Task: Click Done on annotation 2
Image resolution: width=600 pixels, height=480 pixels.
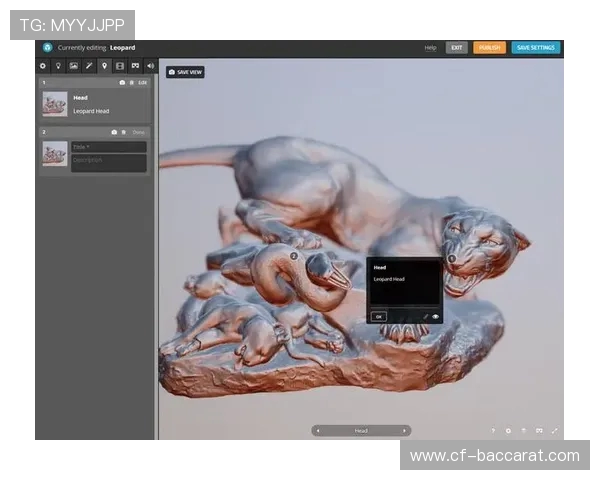Action: click(139, 132)
